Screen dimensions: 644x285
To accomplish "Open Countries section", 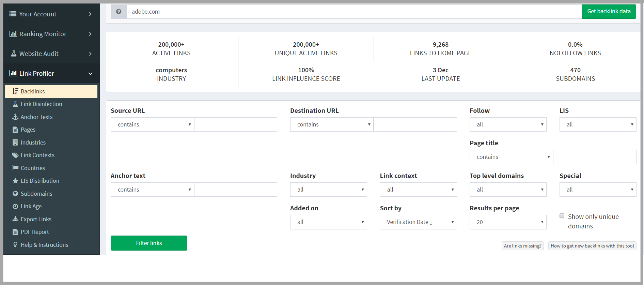I will pos(33,168).
